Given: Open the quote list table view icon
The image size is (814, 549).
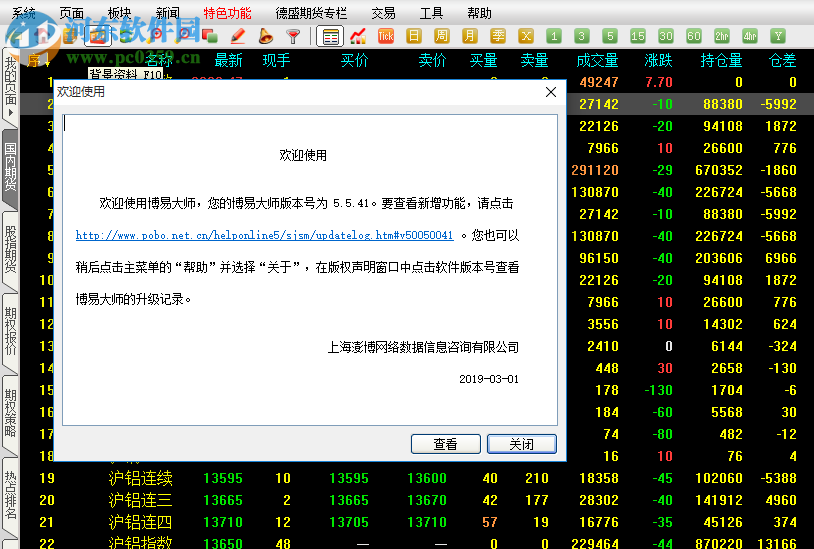Looking at the screenshot, I should click(330, 36).
